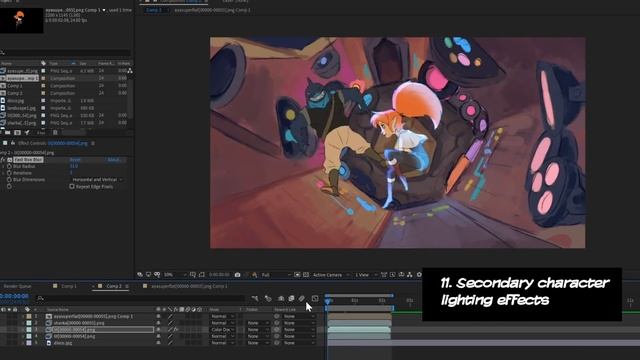Select the disco.jpg layer name in timeline
This screenshot has height=360, width=640.
pyautogui.click(x=63, y=343)
